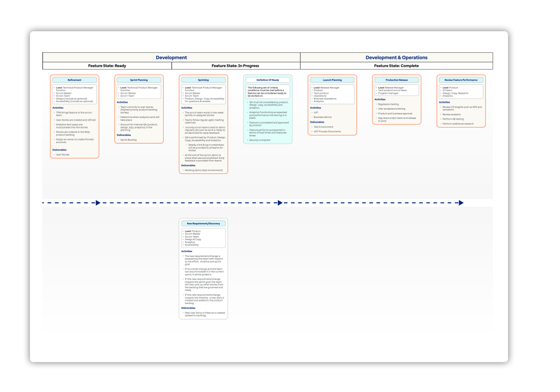Image resolution: width=560 pixels, height=392 pixels.
Task: Click the "Perform additional research" activity
Action: [x=458, y=124]
